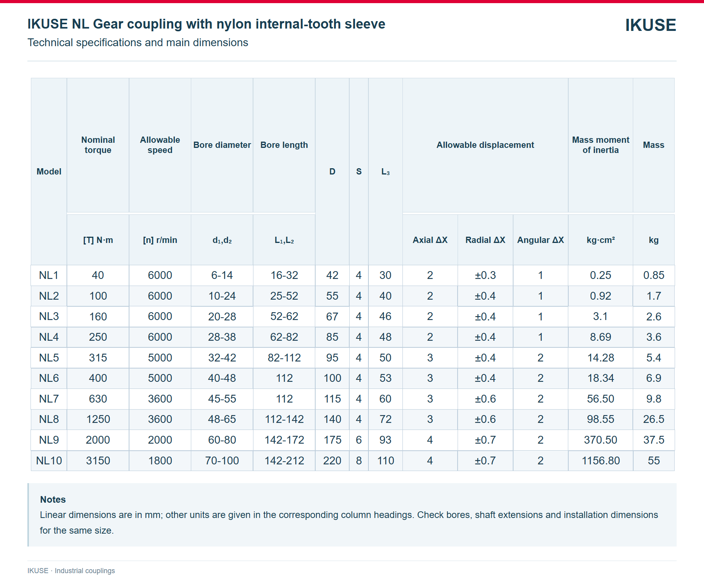Click the inertia value 1156.80
The height and width of the screenshot is (588, 704).
pyautogui.click(x=600, y=460)
